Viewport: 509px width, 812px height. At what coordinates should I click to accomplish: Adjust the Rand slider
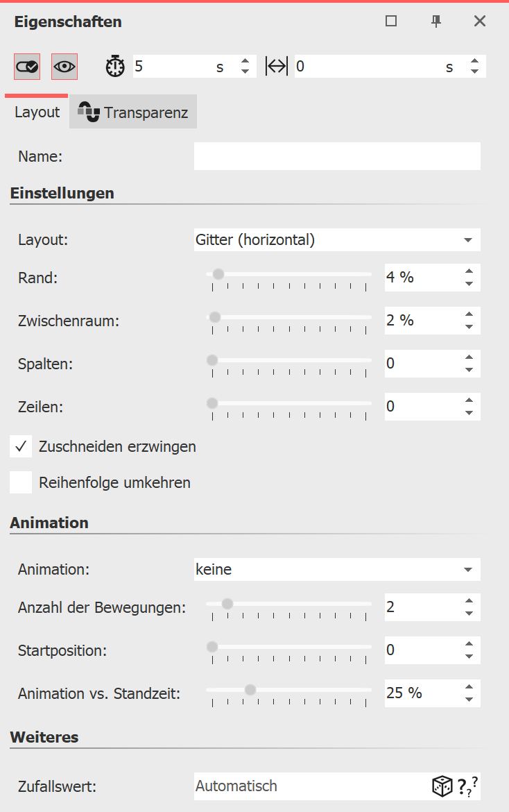pyautogui.click(x=219, y=274)
